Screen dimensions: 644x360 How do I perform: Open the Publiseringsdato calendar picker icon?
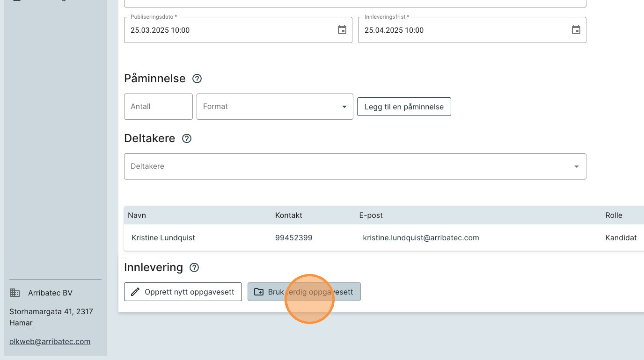tap(342, 30)
